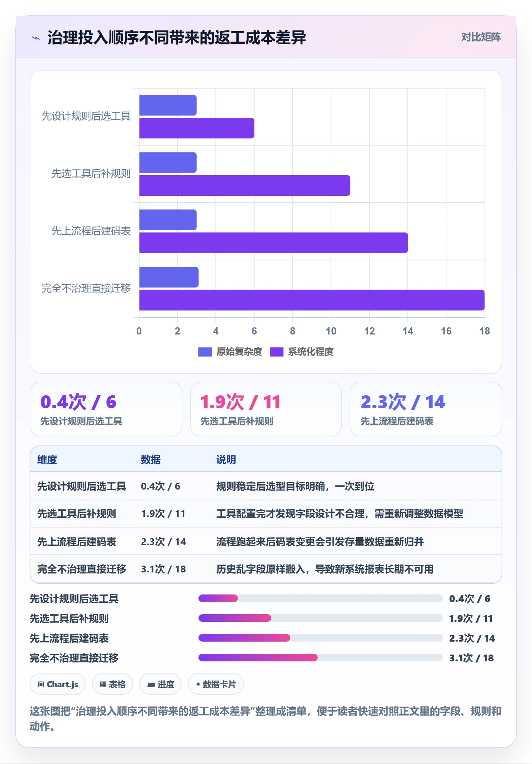The width and height of the screenshot is (532, 764).
Task: Click the 0.4次 / 6 stat card
Action: coord(106,409)
